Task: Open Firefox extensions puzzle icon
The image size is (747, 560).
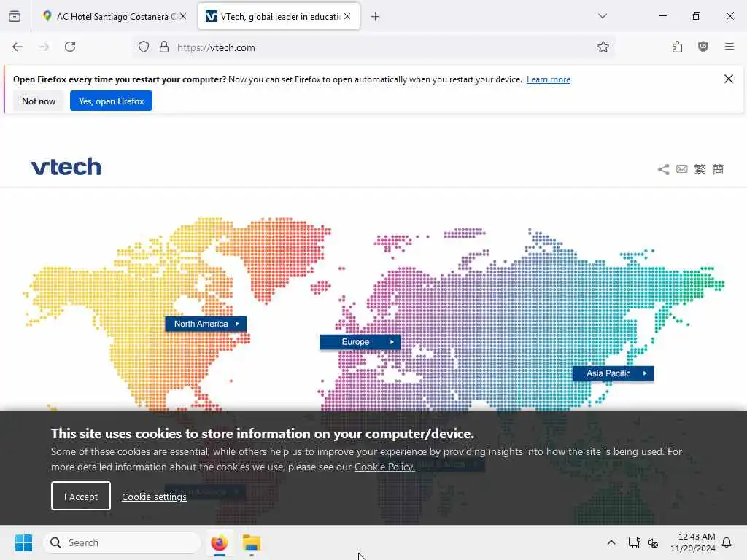Action: point(677,47)
